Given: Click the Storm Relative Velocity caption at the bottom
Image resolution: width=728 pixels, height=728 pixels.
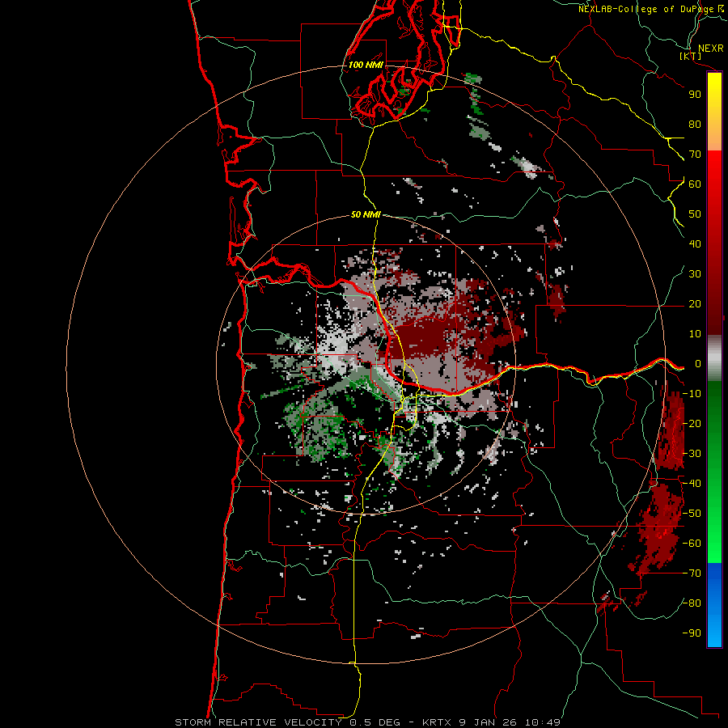Looking at the screenshot, I should pos(368,722).
